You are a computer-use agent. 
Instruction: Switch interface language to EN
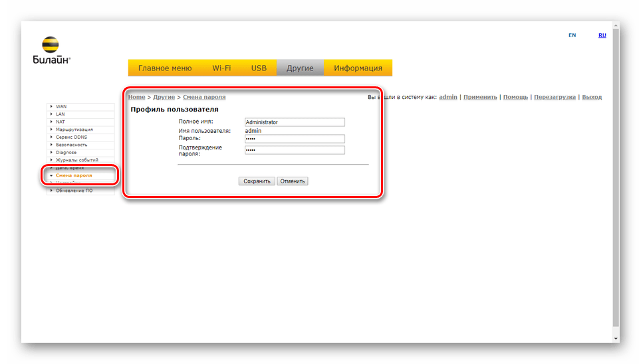(572, 36)
